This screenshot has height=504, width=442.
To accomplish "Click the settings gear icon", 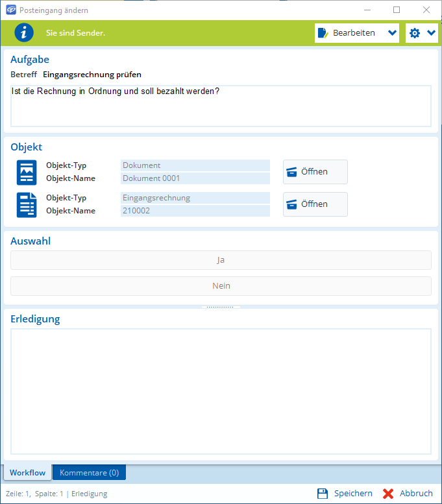I will (415, 33).
